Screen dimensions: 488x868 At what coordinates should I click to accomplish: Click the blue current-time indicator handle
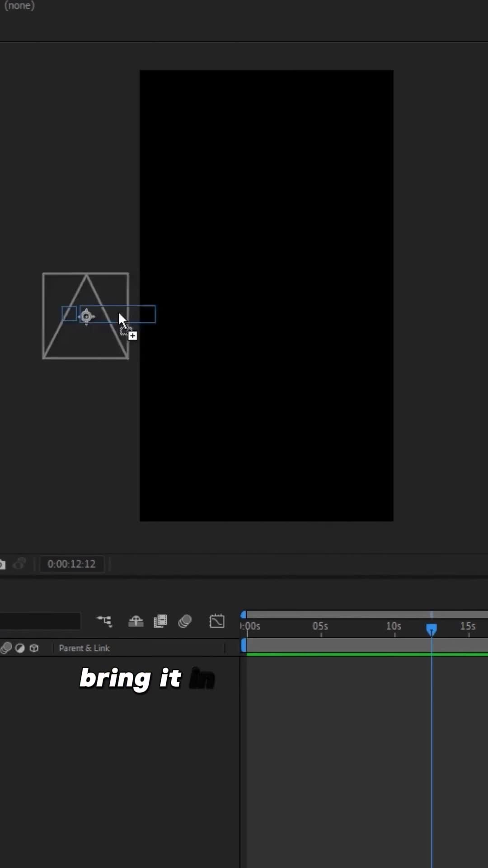coord(432,629)
